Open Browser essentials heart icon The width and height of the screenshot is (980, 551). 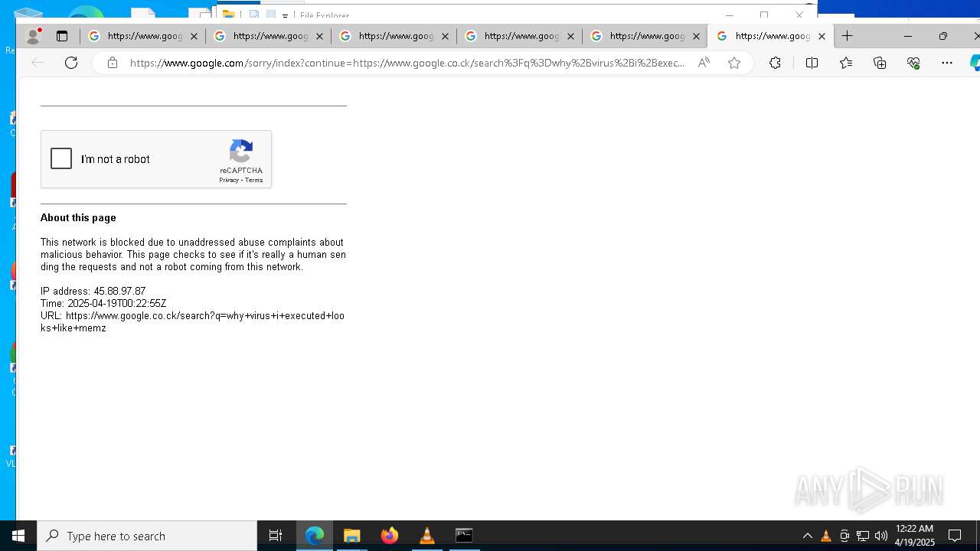(913, 63)
